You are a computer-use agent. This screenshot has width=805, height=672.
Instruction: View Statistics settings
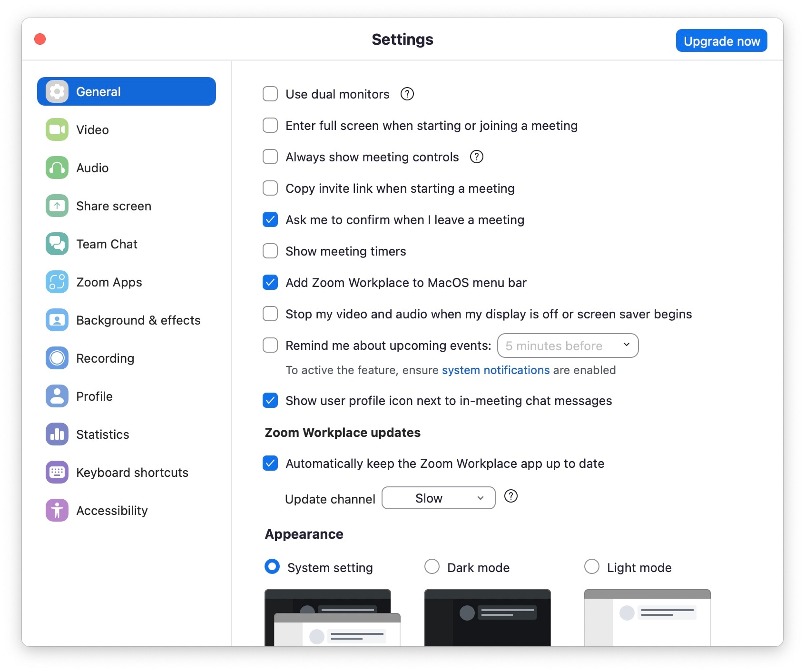127,434
